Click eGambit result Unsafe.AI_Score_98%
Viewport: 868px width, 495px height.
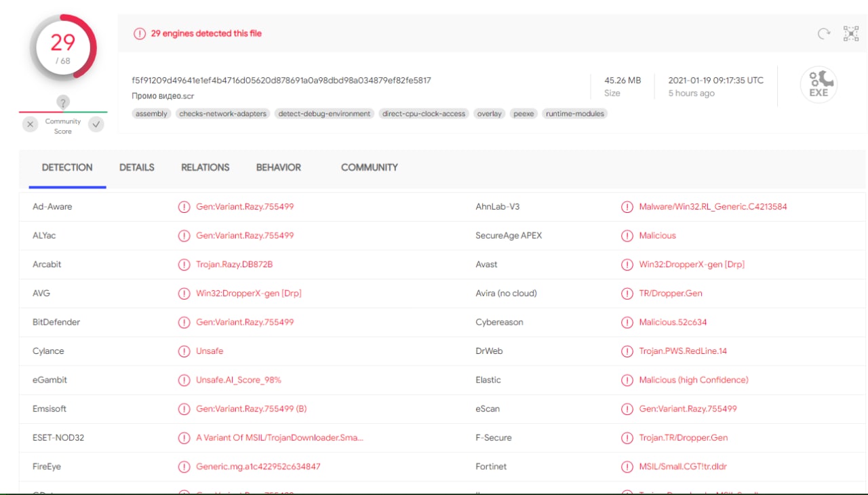coord(239,380)
